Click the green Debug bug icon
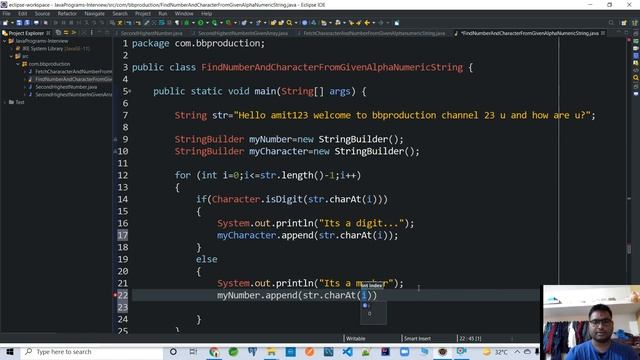Viewport: 640px width, 360px height. click(x=186, y=23)
